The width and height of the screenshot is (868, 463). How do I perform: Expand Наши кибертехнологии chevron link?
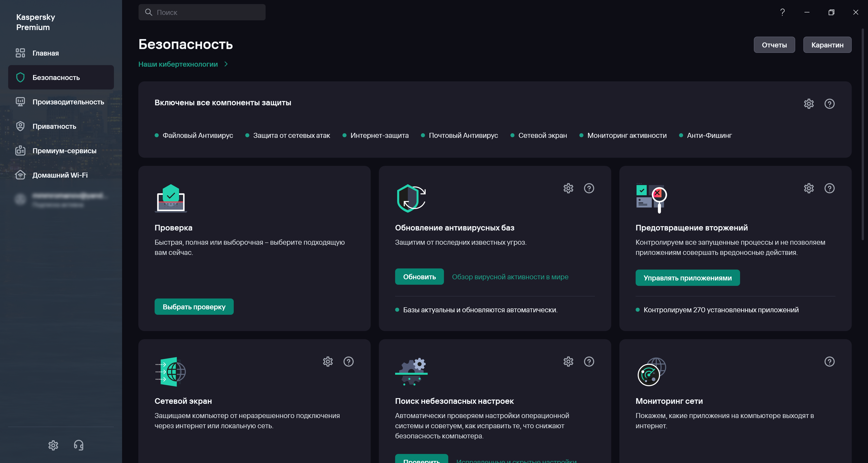(226, 64)
